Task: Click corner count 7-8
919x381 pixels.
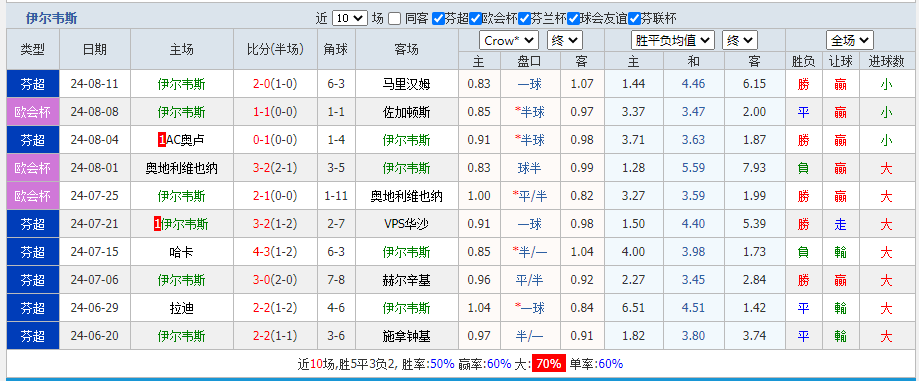Action: point(336,280)
